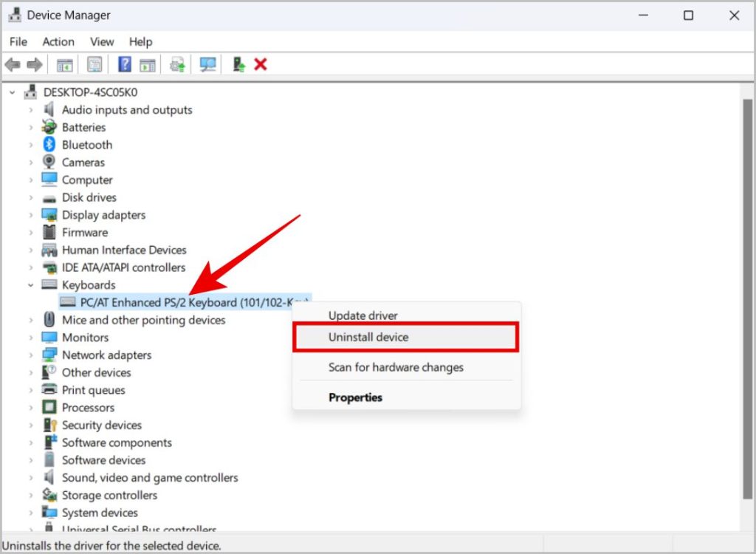Open the File menu
This screenshot has width=756, height=554.
point(18,42)
